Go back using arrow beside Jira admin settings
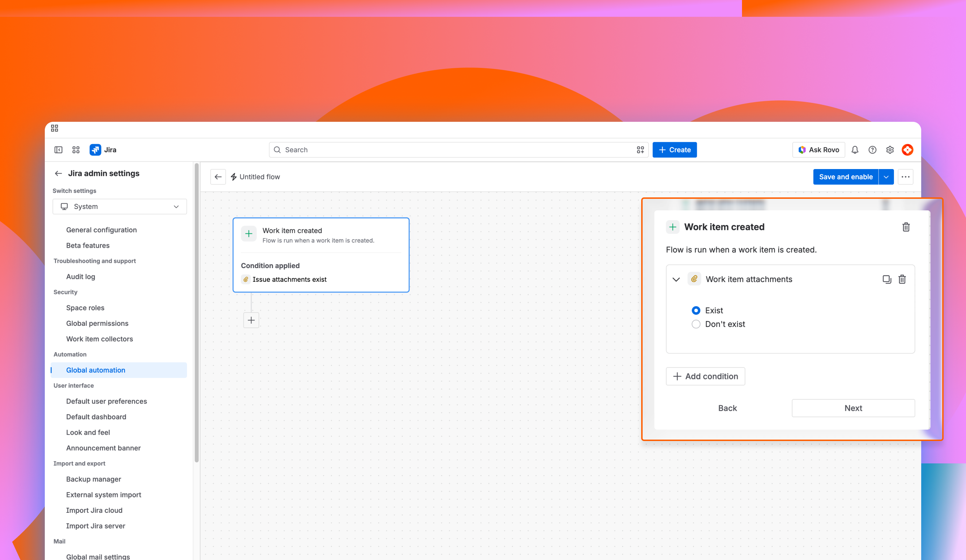This screenshot has height=560, width=966. [x=58, y=174]
